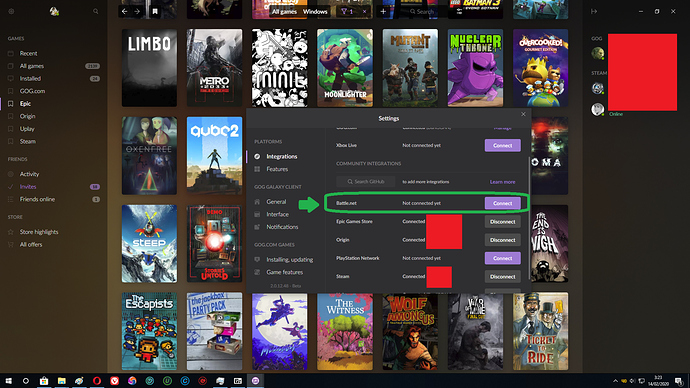Open the Ticket to Ride game cover
This screenshot has width=690, height=388.
click(x=540, y=331)
